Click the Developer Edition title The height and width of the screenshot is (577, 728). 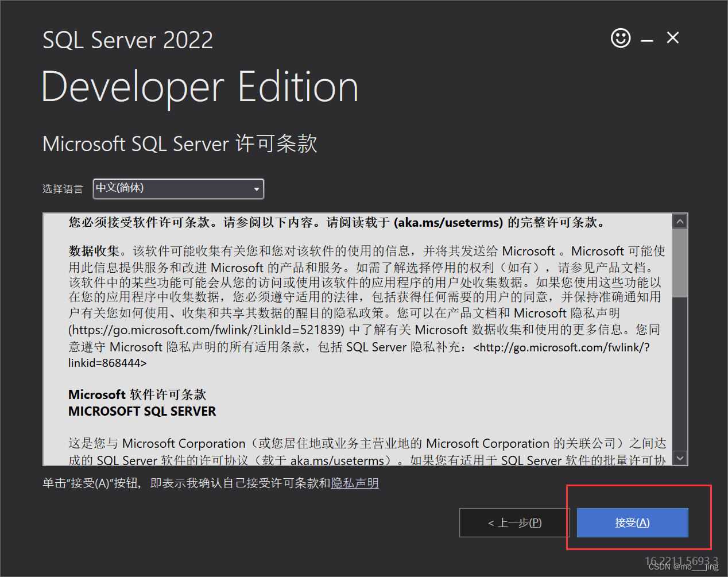[200, 87]
